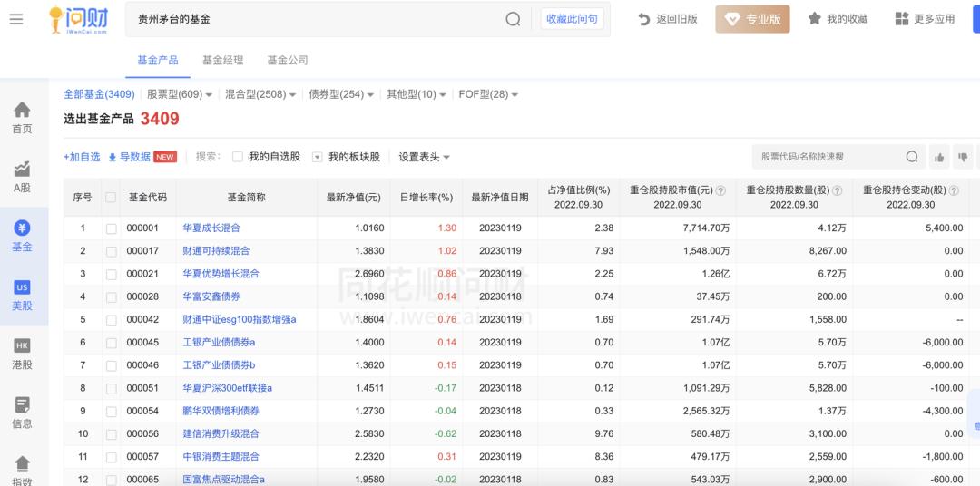Click the quick search magnifier icon
Screen dimensions: 980x486
(x=912, y=157)
